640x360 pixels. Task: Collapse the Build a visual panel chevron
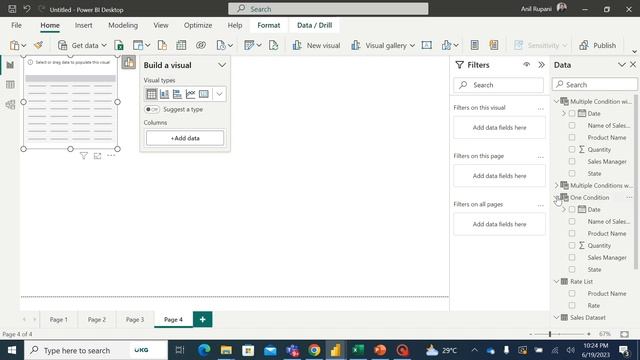click(x=222, y=65)
